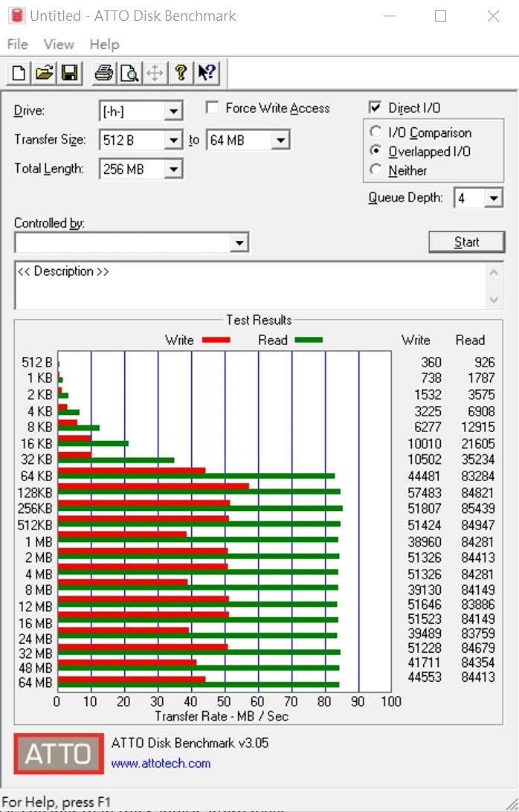Open the File menu
This screenshot has width=519, height=812.
coord(18,44)
